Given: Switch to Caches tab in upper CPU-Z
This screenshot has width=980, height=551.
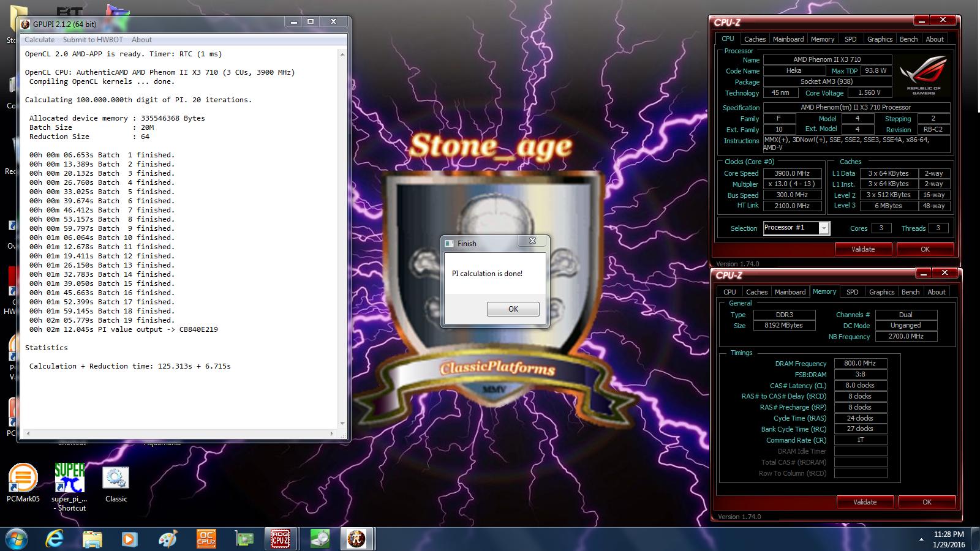Looking at the screenshot, I should tap(755, 39).
